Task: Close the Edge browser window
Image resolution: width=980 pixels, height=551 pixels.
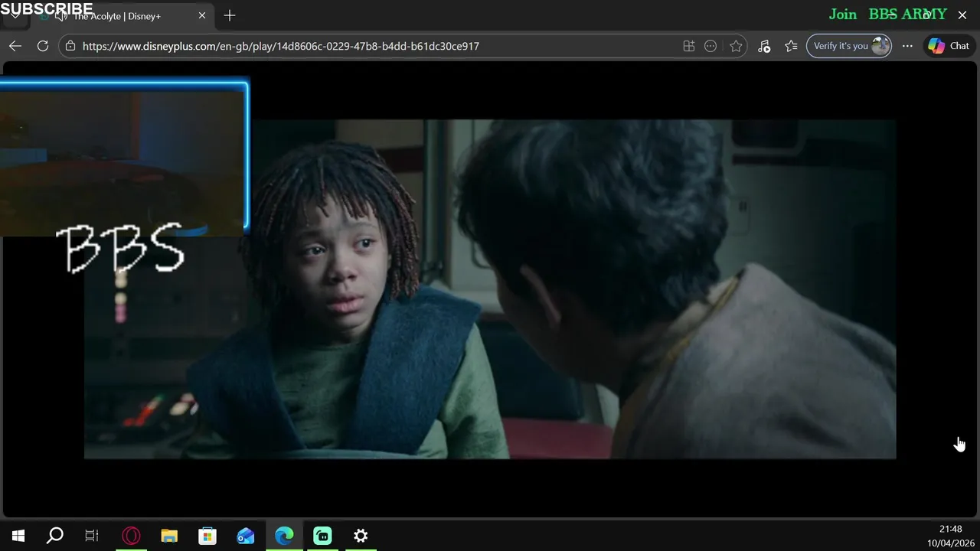Action: coord(962,15)
